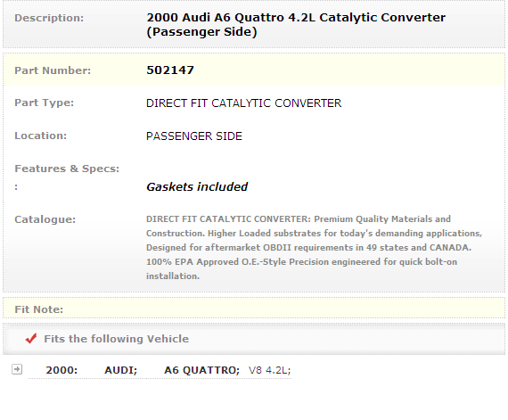
Task: Click the Location label
Action: pos(40,136)
